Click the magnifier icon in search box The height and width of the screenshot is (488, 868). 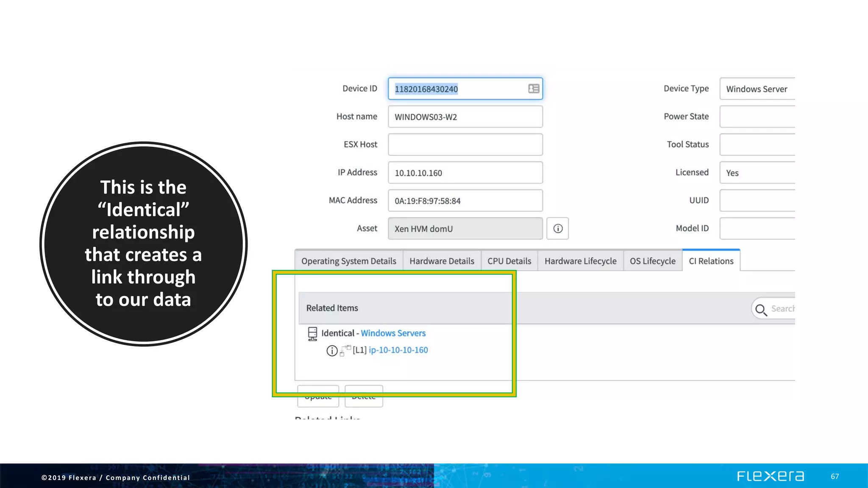761,310
